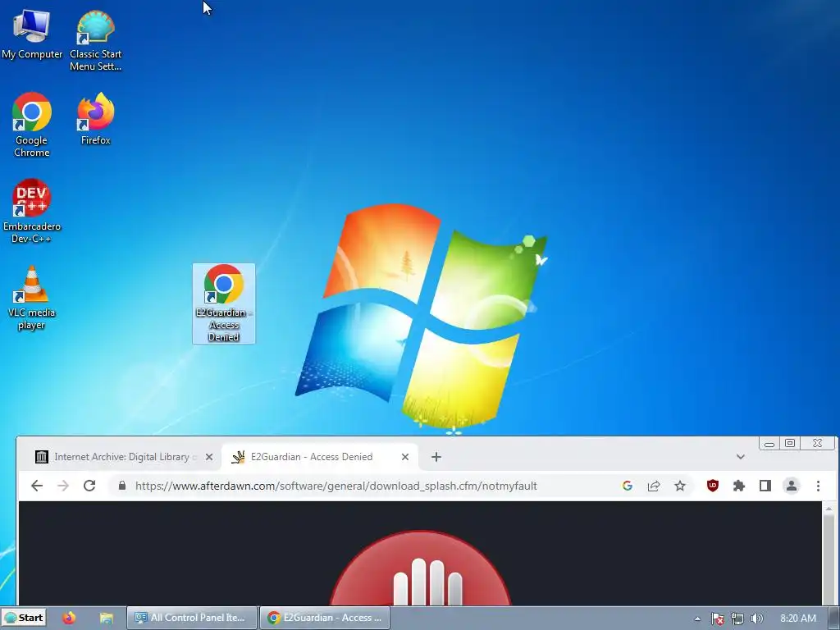Close the Internet Archive tab
The width and height of the screenshot is (840, 630).
click(x=209, y=457)
